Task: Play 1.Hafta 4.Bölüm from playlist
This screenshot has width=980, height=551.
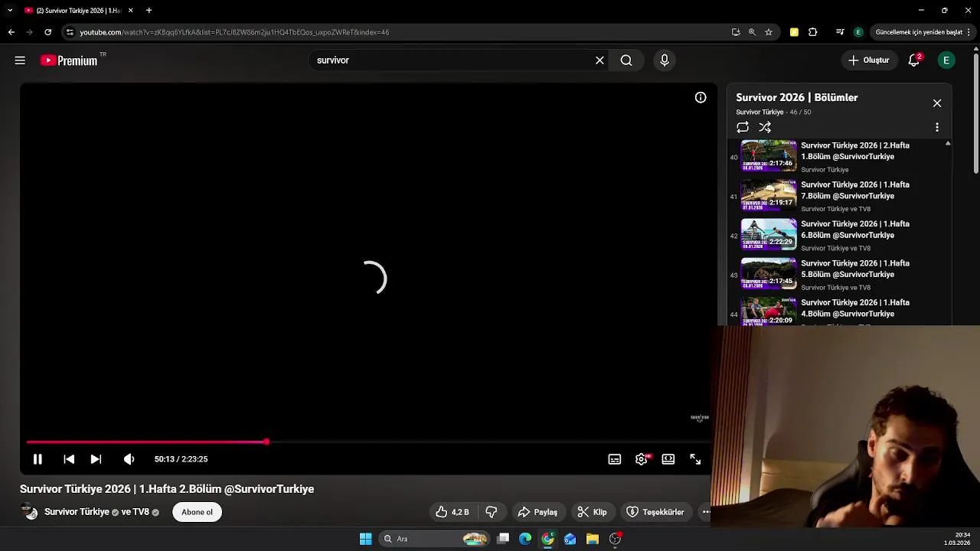Action: [840, 312]
